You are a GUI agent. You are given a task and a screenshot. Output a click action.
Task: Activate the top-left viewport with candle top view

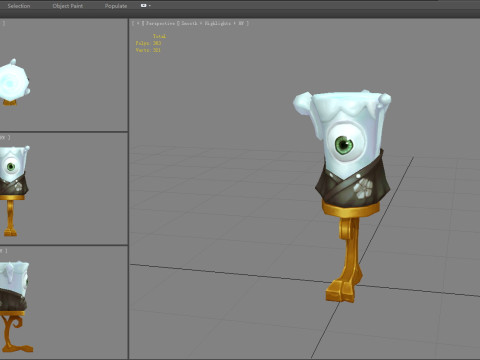[63, 75]
